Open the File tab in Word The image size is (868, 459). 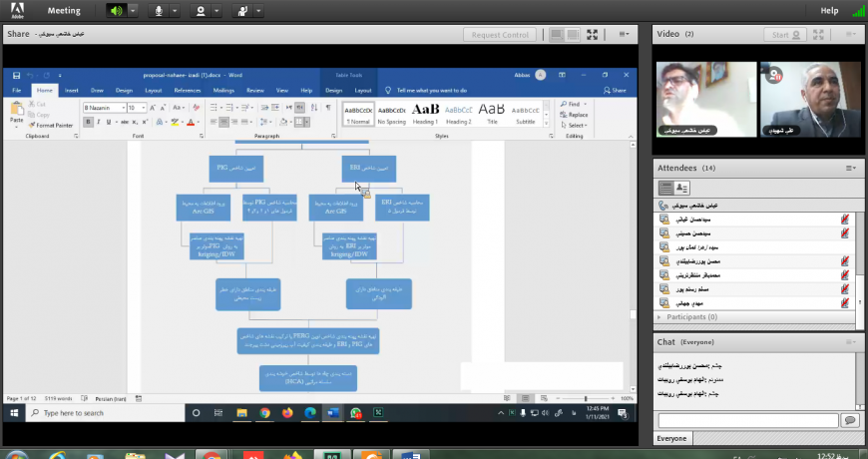[17, 90]
